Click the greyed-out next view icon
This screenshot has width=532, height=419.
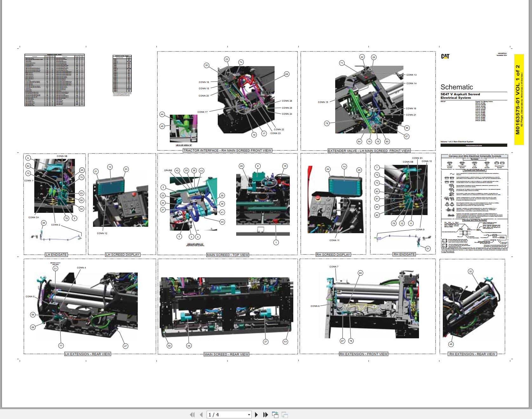tap(285, 415)
